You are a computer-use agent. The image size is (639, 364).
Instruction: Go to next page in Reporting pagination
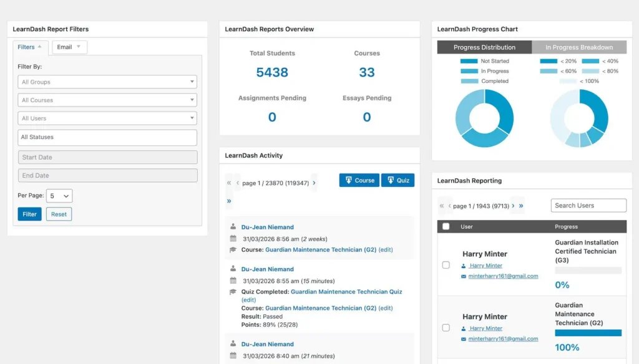[513, 206]
